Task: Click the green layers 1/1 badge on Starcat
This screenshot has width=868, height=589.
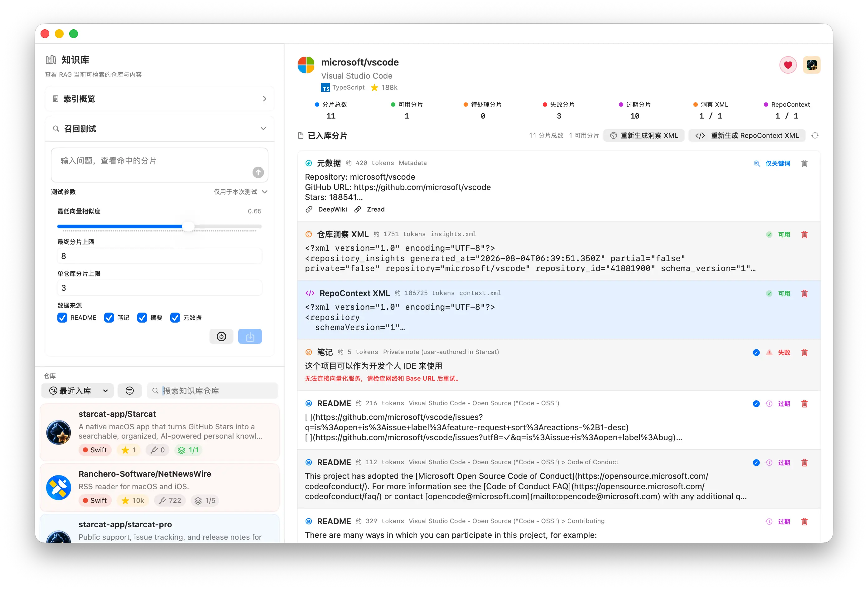Action: click(188, 450)
